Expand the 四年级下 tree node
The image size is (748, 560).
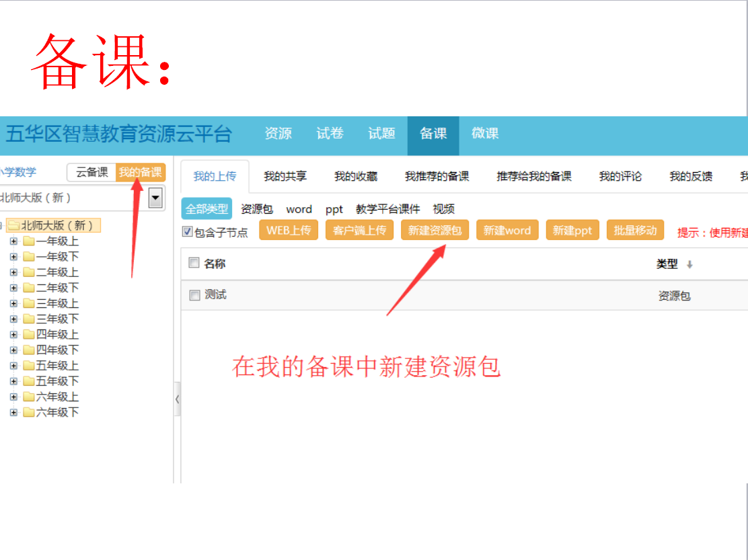point(14,350)
